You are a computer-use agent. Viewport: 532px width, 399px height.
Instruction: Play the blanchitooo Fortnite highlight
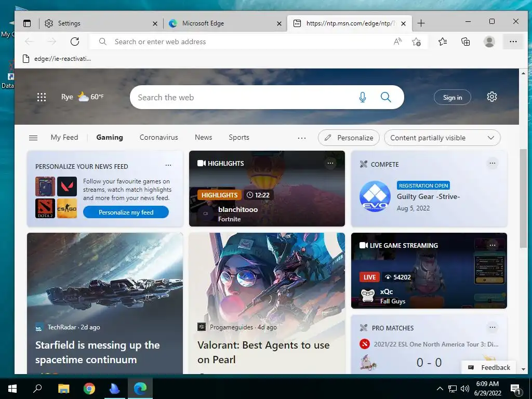pyautogui.click(x=267, y=189)
